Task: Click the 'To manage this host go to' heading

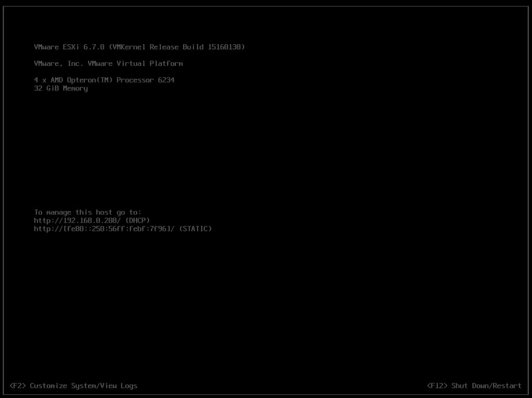Action: 88,212
